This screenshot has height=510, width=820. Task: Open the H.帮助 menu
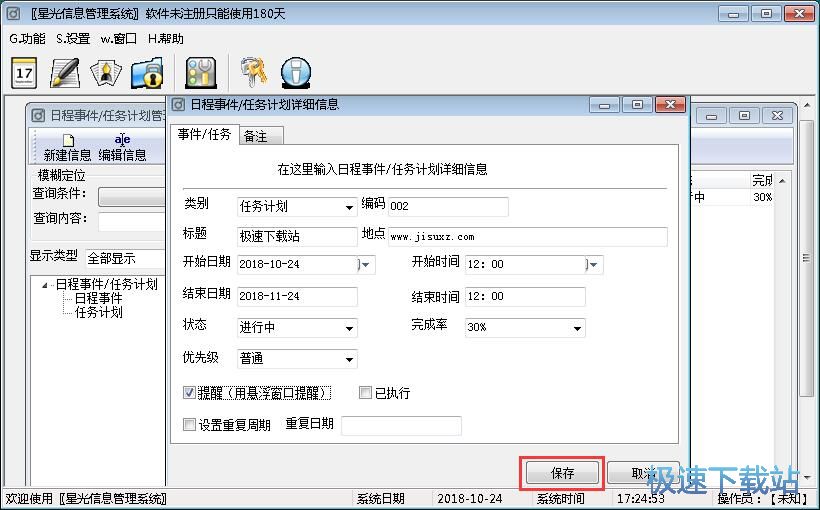pyautogui.click(x=165, y=39)
